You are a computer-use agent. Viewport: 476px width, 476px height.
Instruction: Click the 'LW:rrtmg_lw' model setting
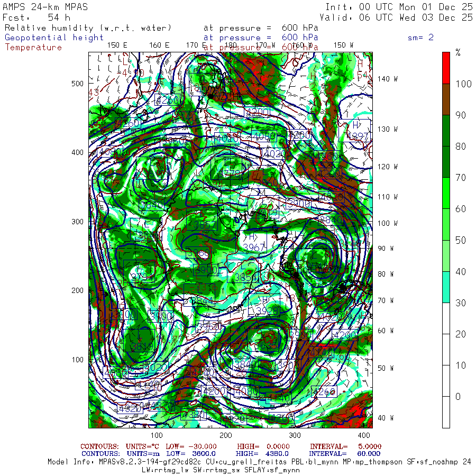click(164, 470)
